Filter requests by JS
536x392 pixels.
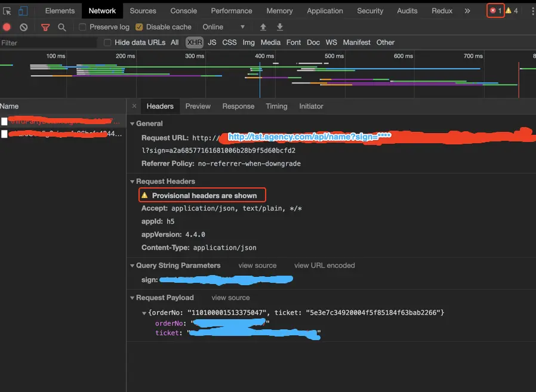[x=212, y=42]
